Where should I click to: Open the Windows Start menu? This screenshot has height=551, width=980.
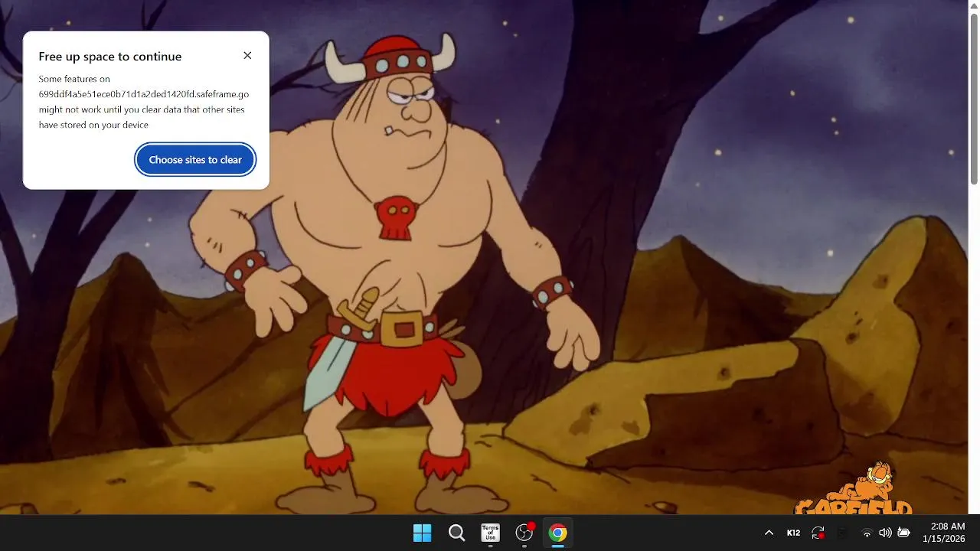coord(422,533)
